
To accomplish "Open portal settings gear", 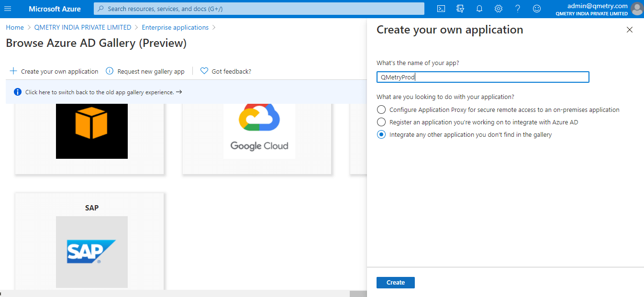I will point(499,9).
